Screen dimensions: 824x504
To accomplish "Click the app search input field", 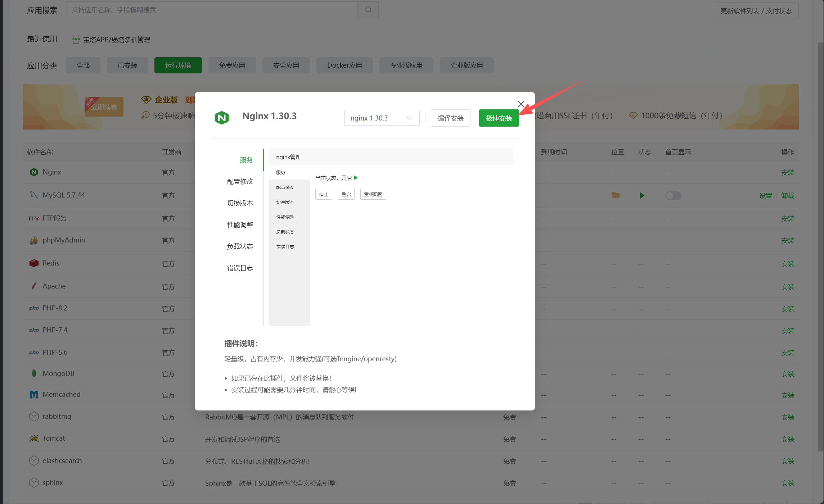I will point(212,10).
